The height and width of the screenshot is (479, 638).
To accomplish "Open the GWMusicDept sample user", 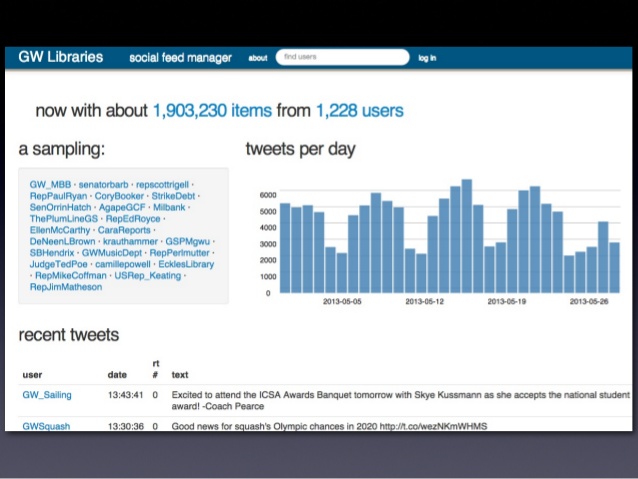I will pos(112,252).
